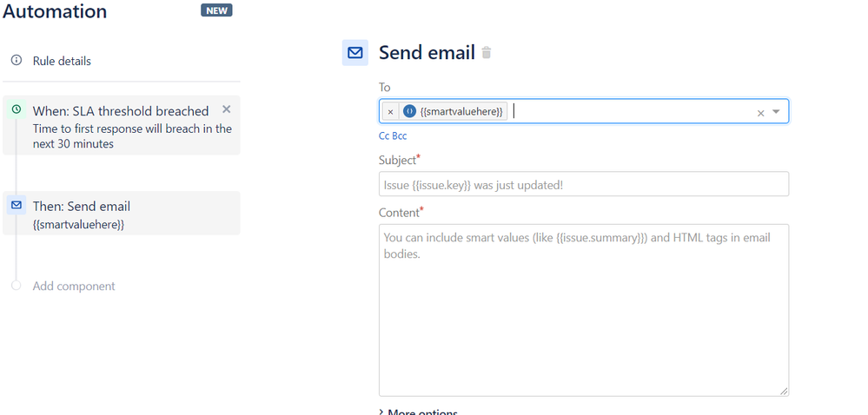The width and height of the screenshot is (868, 415).
Task: Open Rule details in the sidebar
Action: point(62,61)
